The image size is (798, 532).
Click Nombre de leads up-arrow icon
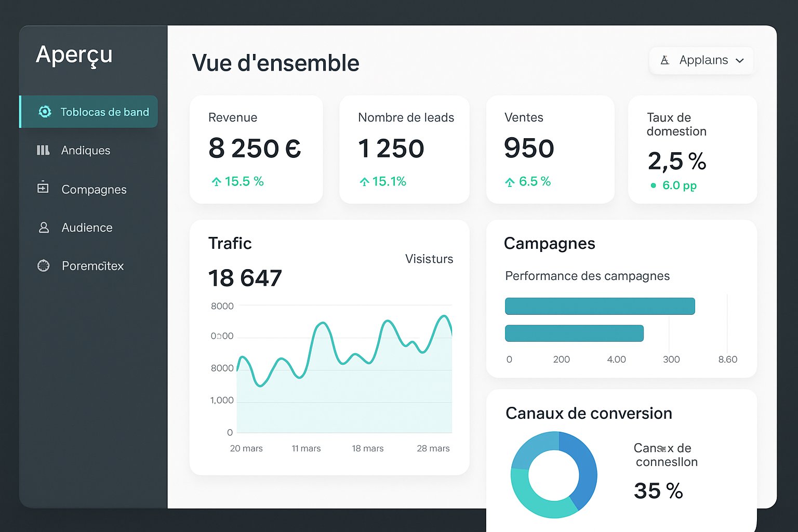[364, 182]
